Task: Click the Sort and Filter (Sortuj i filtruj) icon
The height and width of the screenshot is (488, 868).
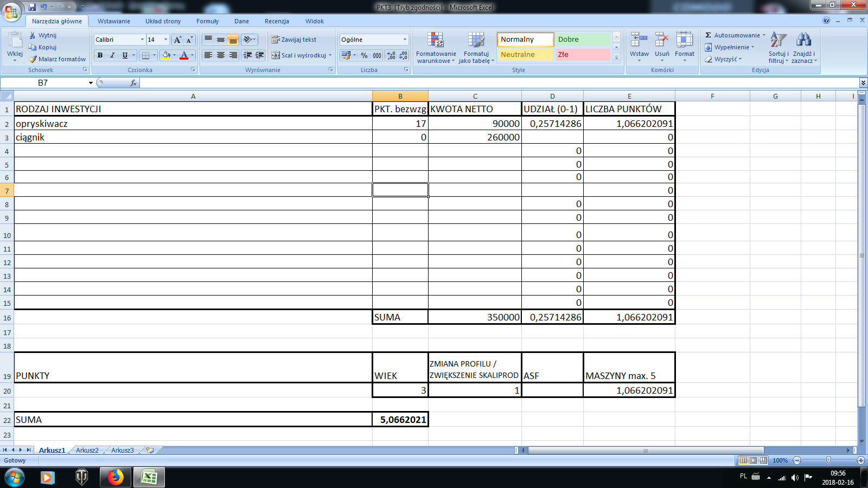Action: (778, 41)
